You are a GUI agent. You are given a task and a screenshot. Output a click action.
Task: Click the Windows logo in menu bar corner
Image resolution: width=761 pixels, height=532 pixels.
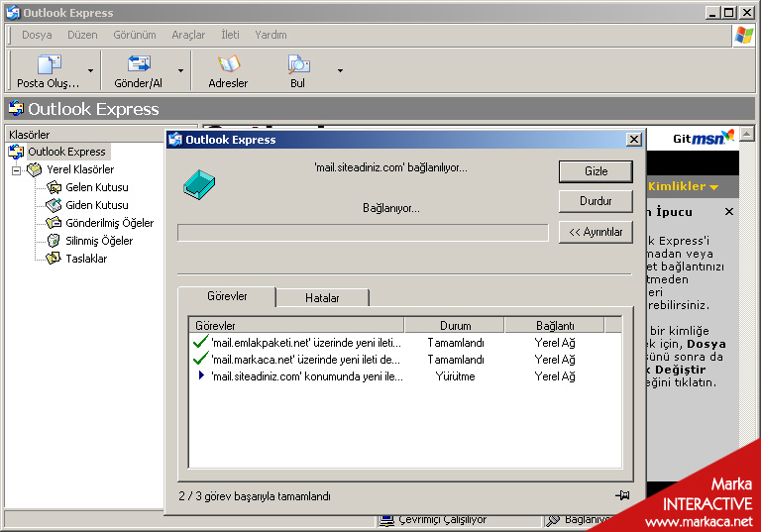744,35
